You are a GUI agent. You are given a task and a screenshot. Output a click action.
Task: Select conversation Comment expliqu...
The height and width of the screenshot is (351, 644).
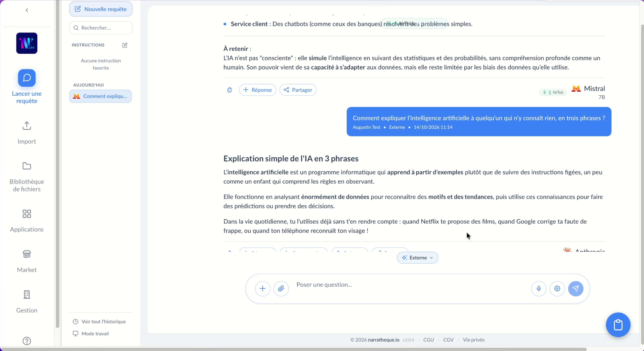100,96
